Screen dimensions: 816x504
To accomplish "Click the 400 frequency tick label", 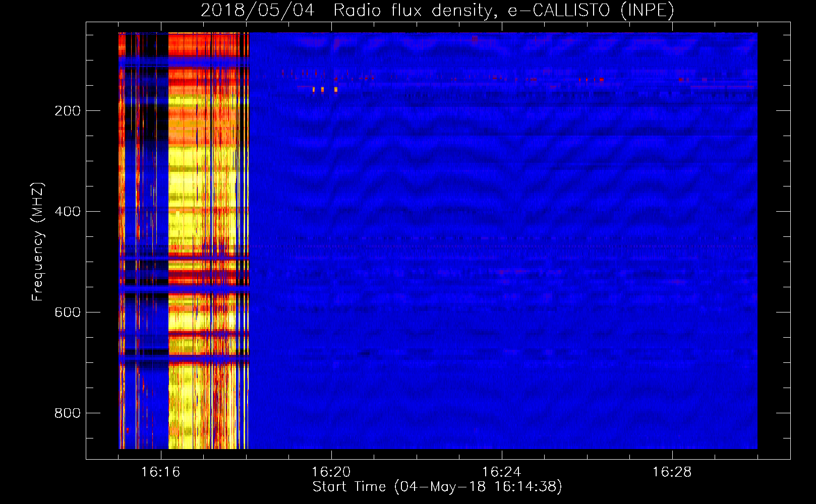I will 68,212.
